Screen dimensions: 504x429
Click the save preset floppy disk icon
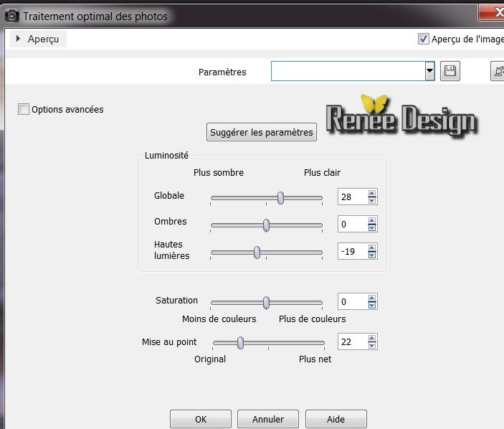pos(450,71)
